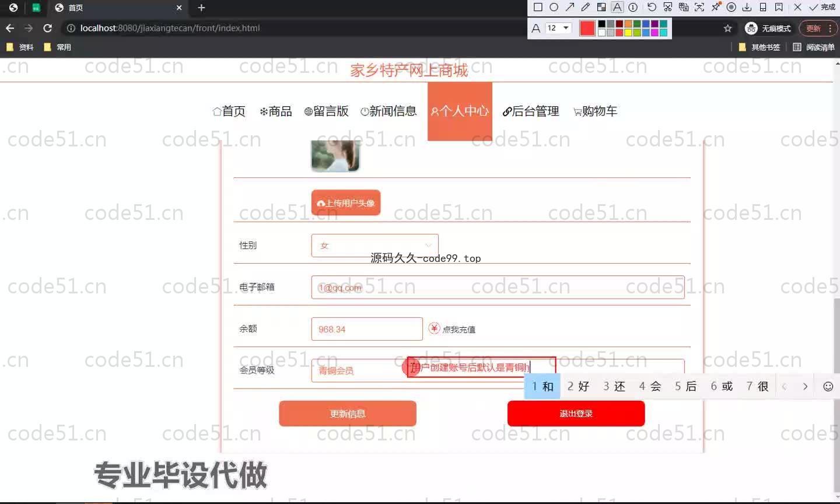The height and width of the screenshot is (504, 840).
Task: Open the 其他书签 folder
Action: pyautogui.click(x=759, y=47)
